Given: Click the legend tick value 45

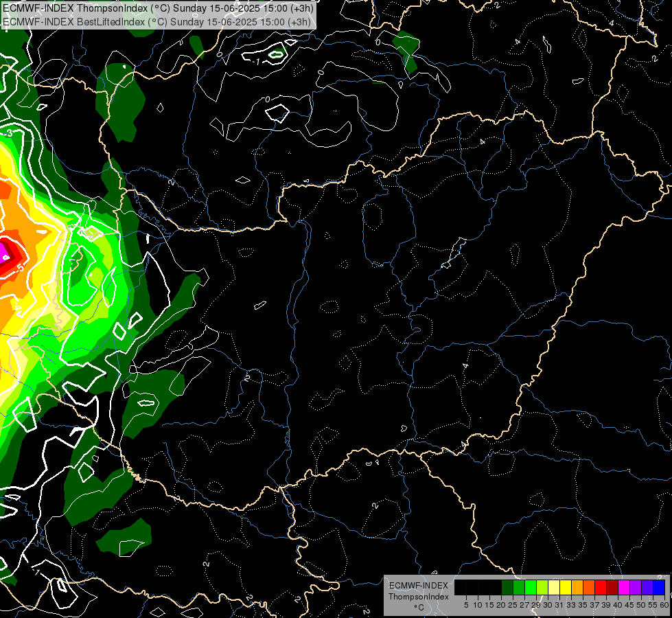Looking at the screenshot, I should click(x=629, y=605).
